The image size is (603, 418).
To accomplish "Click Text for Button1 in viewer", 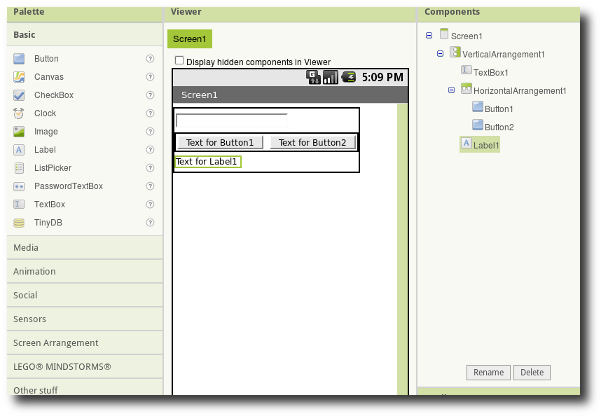I will pos(220,143).
